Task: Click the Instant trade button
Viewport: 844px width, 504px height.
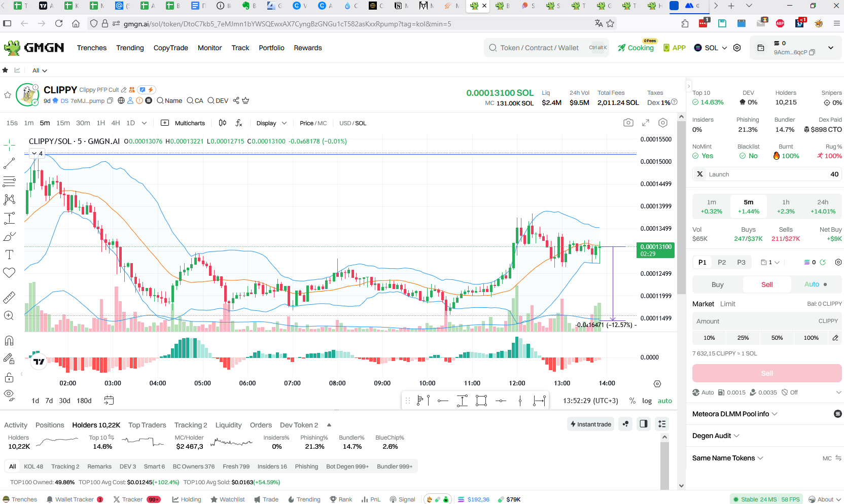Action: tap(591, 424)
